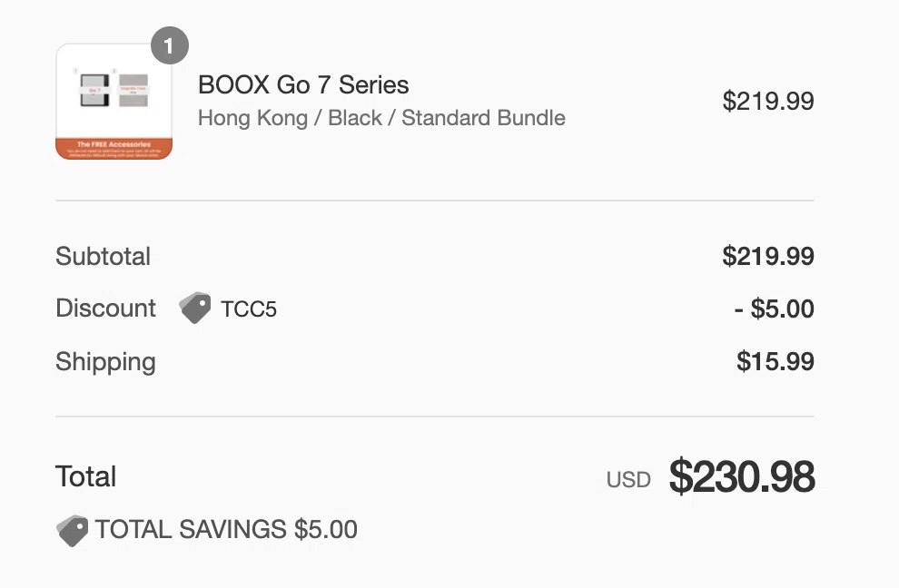This screenshot has width=899, height=588.
Task: Click the total amount $230.98
Action: click(742, 476)
